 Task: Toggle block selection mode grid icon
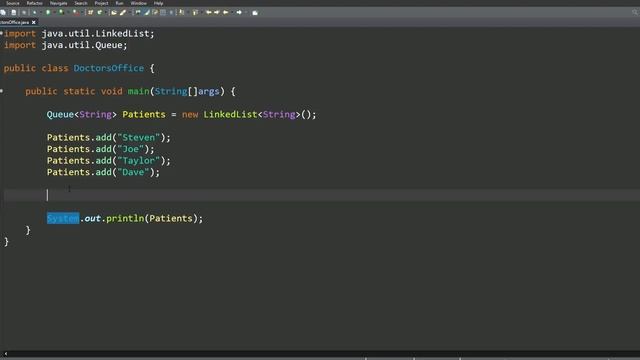163,13
